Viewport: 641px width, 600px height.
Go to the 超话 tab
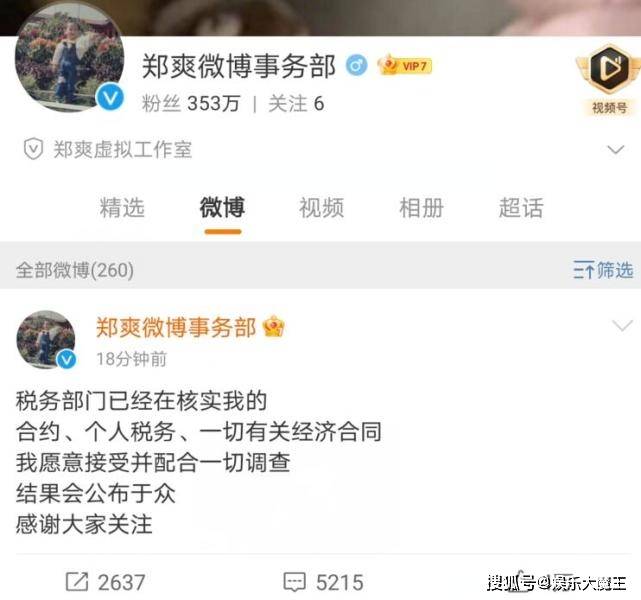521,207
